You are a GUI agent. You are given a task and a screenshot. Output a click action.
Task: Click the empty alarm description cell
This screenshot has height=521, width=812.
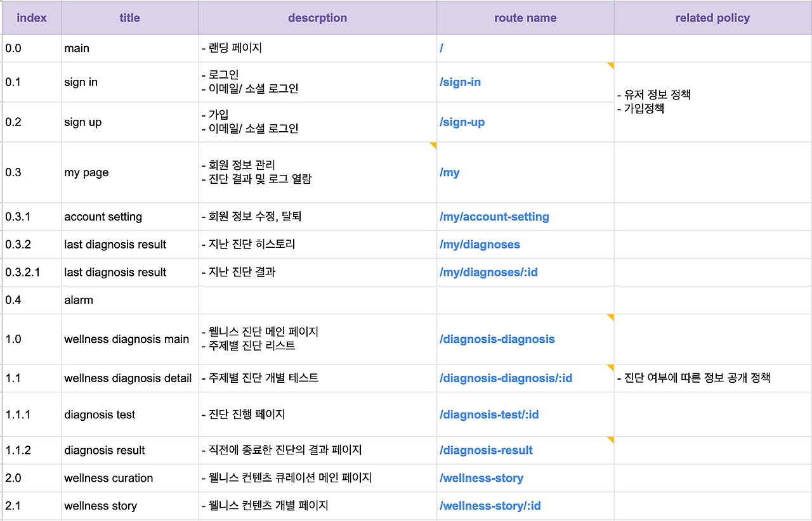coord(317,300)
